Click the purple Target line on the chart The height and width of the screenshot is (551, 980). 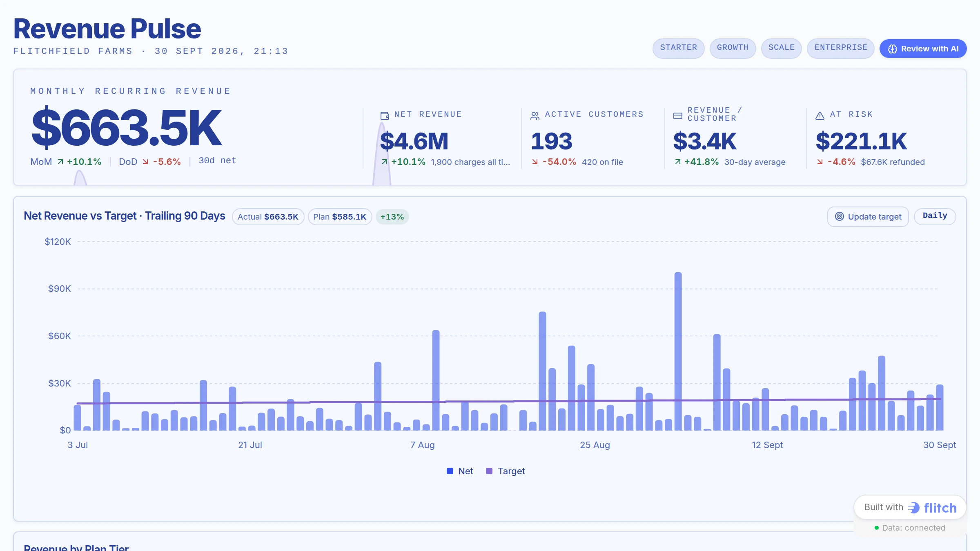tap(508, 401)
